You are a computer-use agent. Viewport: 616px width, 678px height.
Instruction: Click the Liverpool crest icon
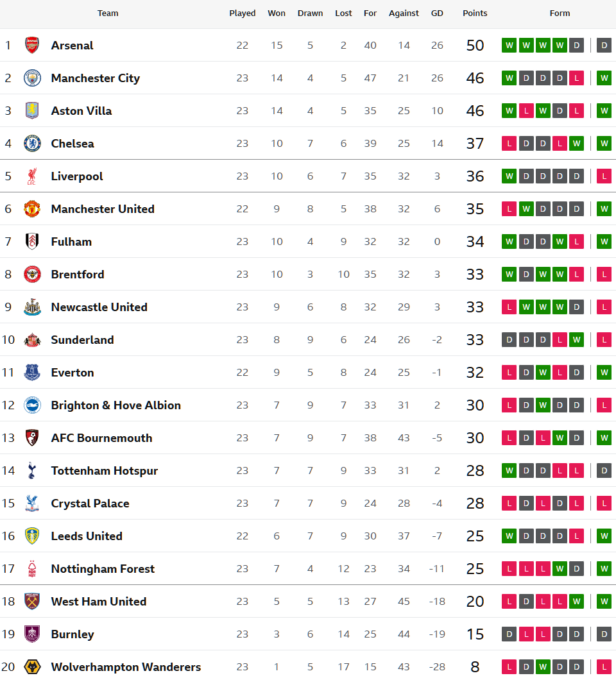32,176
